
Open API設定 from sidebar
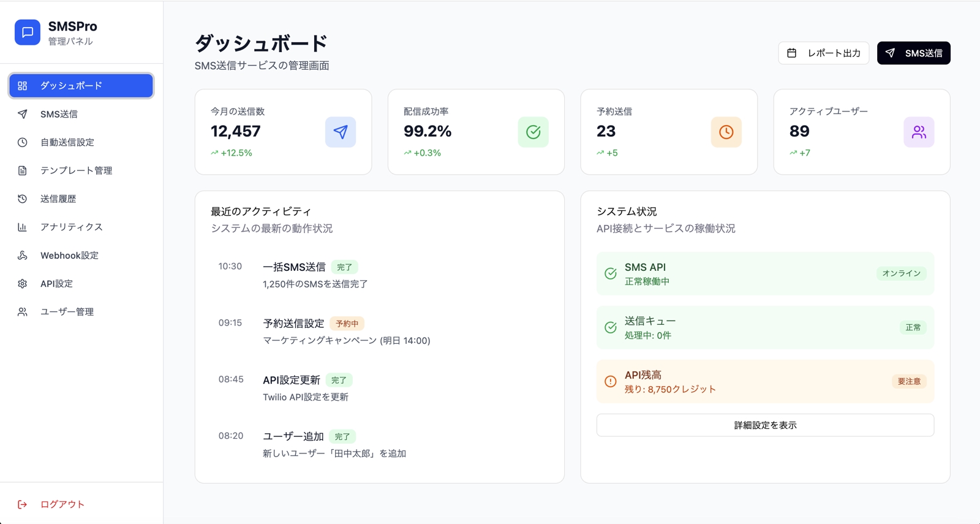click(56, 284)
